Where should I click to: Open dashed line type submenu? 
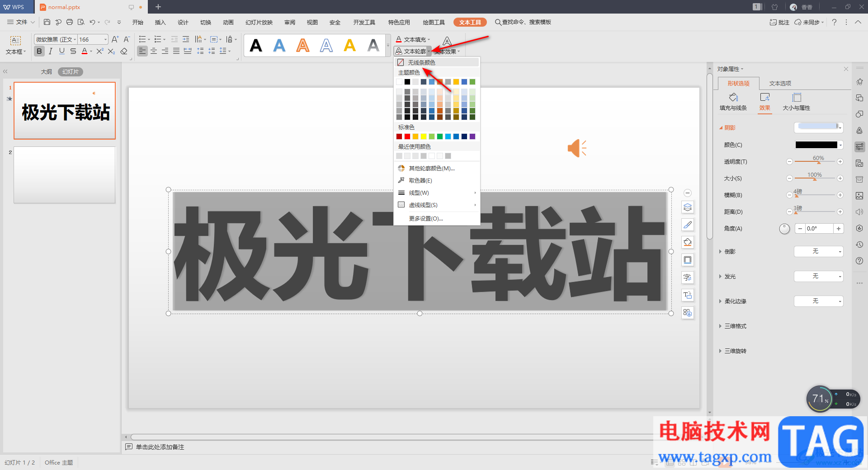coord(437,205)
